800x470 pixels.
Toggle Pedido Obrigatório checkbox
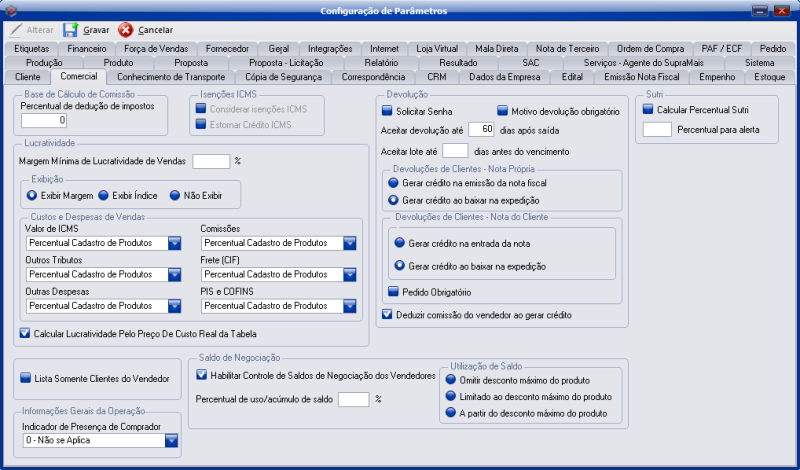point(393,292)
